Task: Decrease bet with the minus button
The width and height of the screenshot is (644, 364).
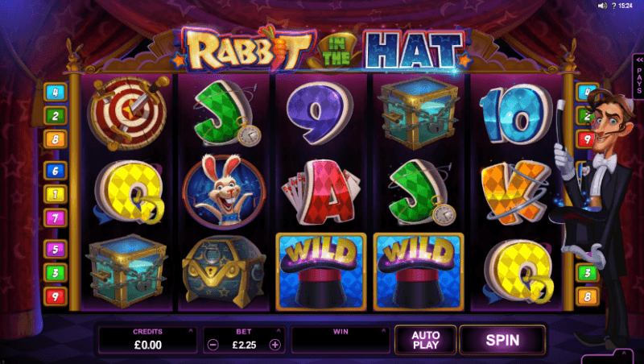Action: [213, 345]
